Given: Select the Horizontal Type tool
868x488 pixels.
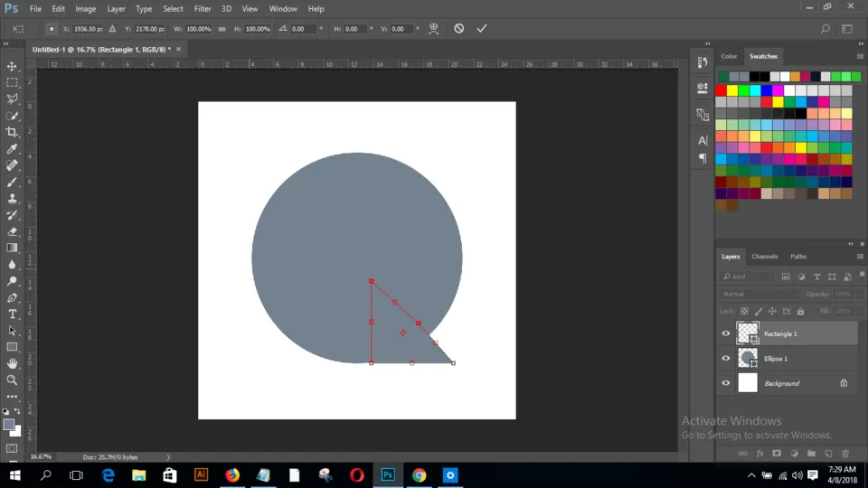Looking at the screenshot, I should (x=12, y=314).
